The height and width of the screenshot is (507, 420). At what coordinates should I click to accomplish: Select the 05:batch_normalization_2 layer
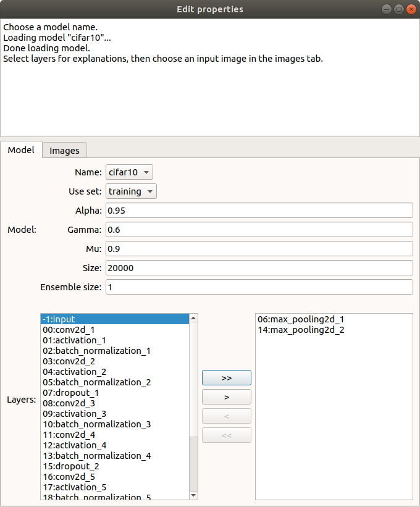(115, 382)
